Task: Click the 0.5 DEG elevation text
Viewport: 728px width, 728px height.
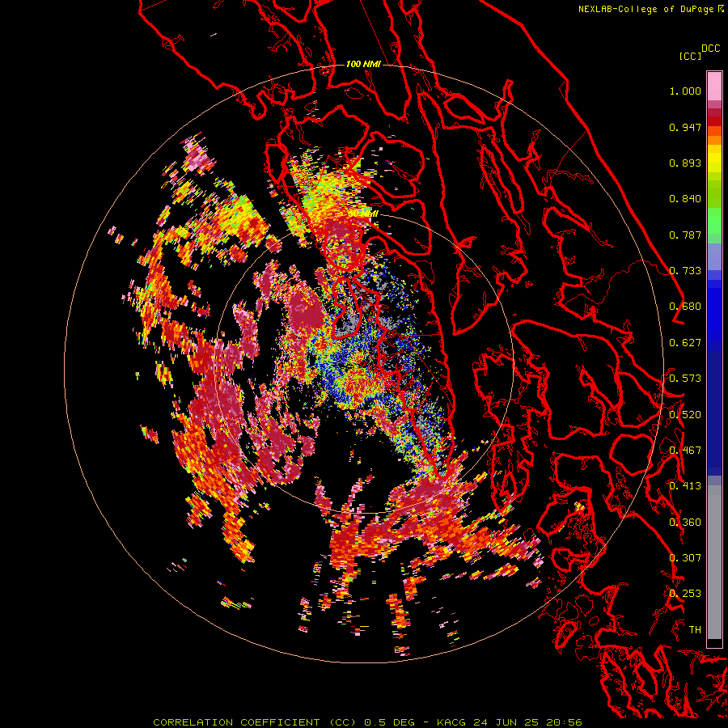Action: point(389,722)
